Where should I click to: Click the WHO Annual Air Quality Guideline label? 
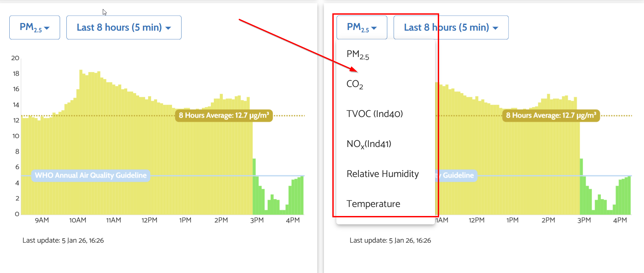click(90, 175)
